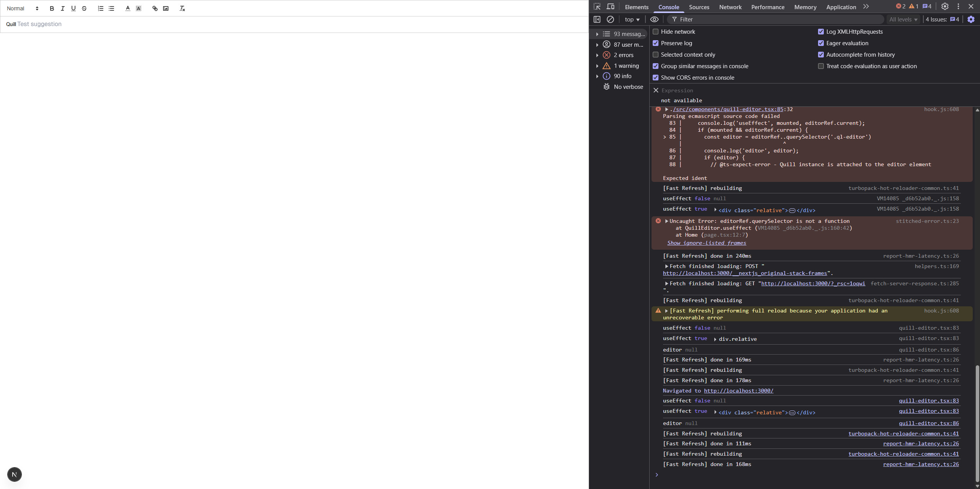This screenshot has height=489, width=980.
Task: Insert an ordered list in Quill
Action: (100, 8)
